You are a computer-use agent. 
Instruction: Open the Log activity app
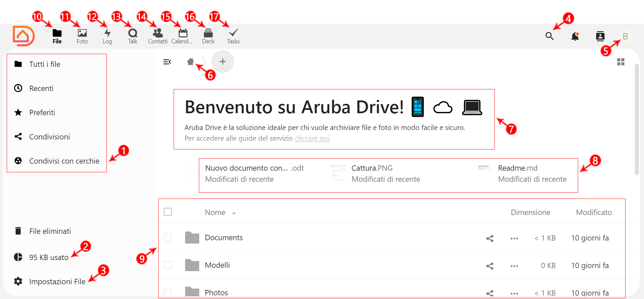108,36
